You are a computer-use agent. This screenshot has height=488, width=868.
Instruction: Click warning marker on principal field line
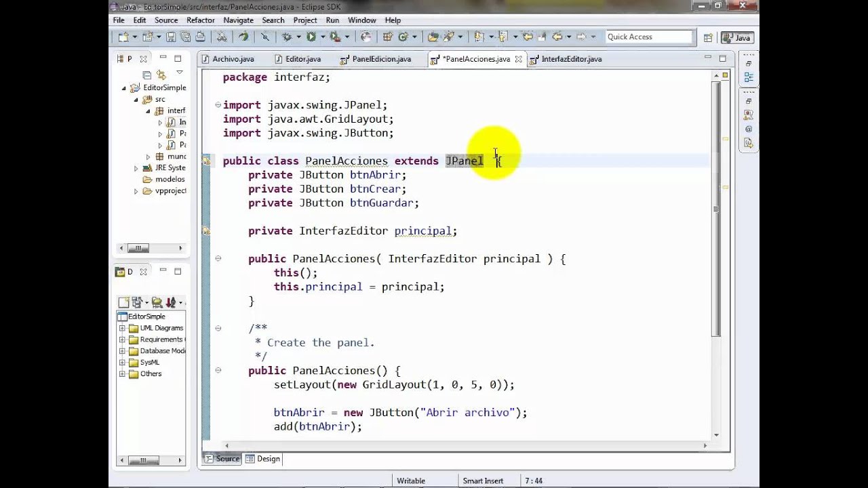[x=206, y=231]
